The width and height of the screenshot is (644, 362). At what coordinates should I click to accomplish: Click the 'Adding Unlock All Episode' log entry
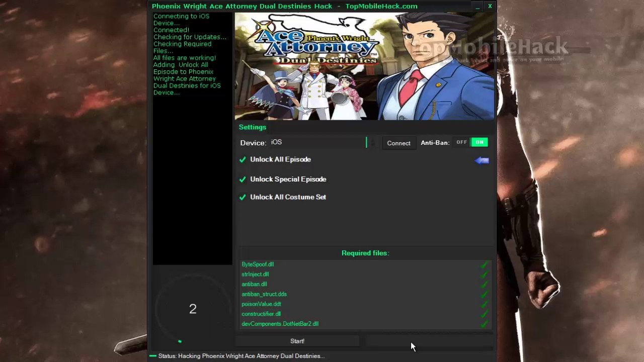pyautogui.click(x=187, y=78)
